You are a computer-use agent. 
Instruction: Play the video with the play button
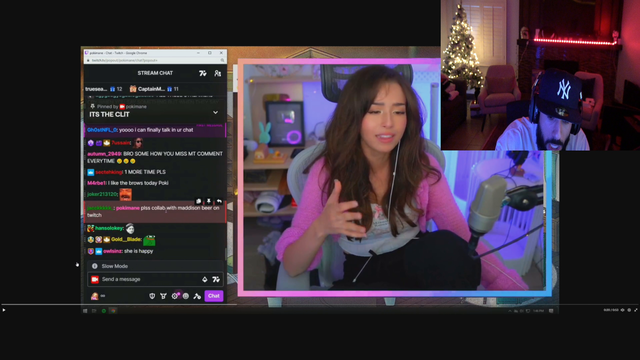pos(4,310)
